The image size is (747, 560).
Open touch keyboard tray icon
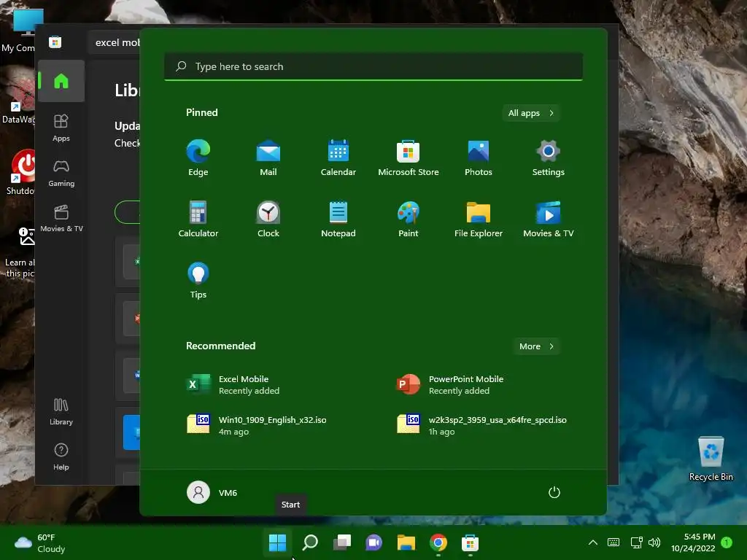614,542
